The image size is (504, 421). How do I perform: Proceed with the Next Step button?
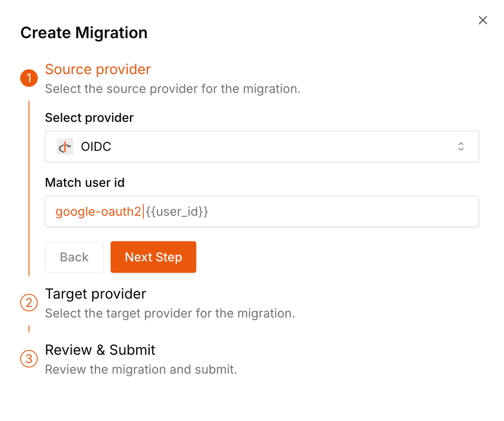click(153, 257)
